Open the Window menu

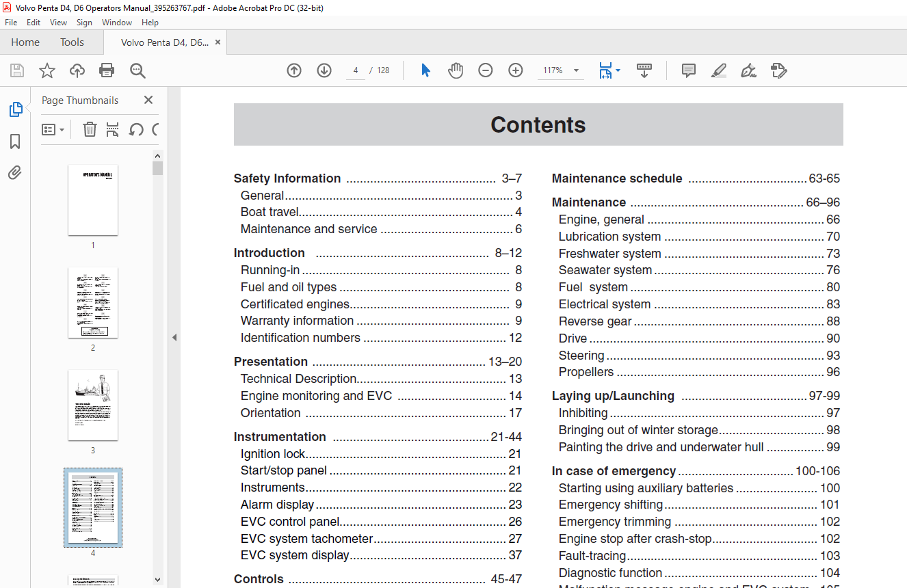pyautogui.click(x=117, y=23)
